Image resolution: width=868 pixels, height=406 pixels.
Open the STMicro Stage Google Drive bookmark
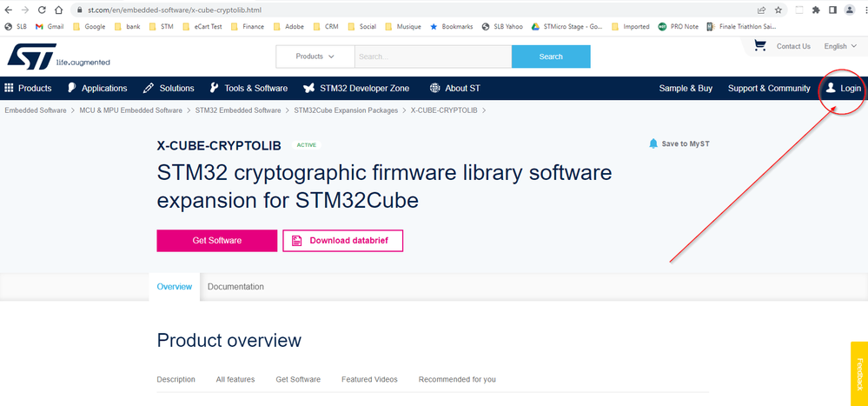567,27
